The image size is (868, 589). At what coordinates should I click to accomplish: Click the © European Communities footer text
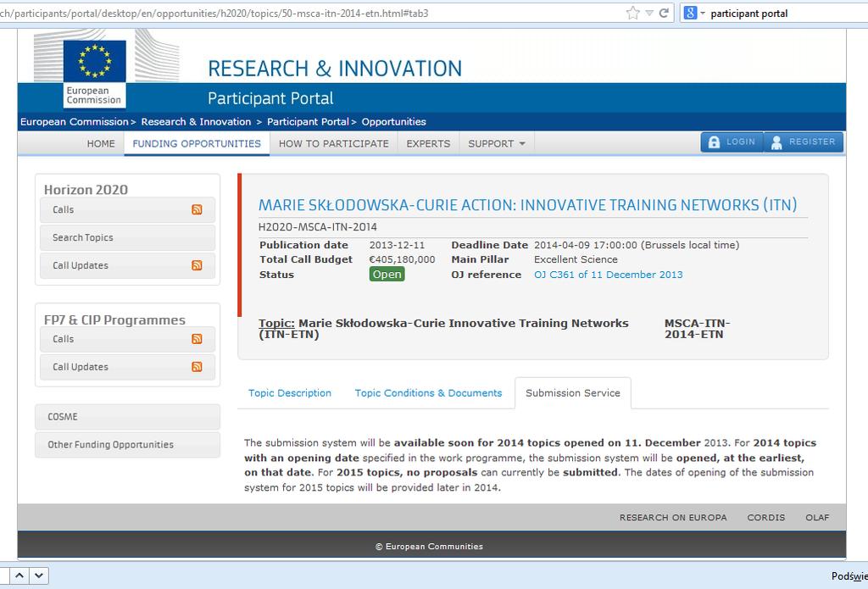429,547
